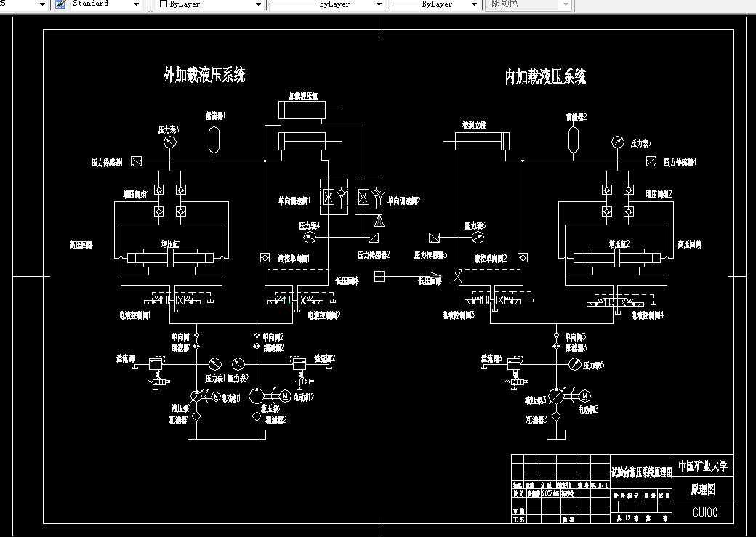Image resolution: width=756 pixels, height=537 pixels.
Task: Select the 单向阀3 label
Action: click(575, 337)
